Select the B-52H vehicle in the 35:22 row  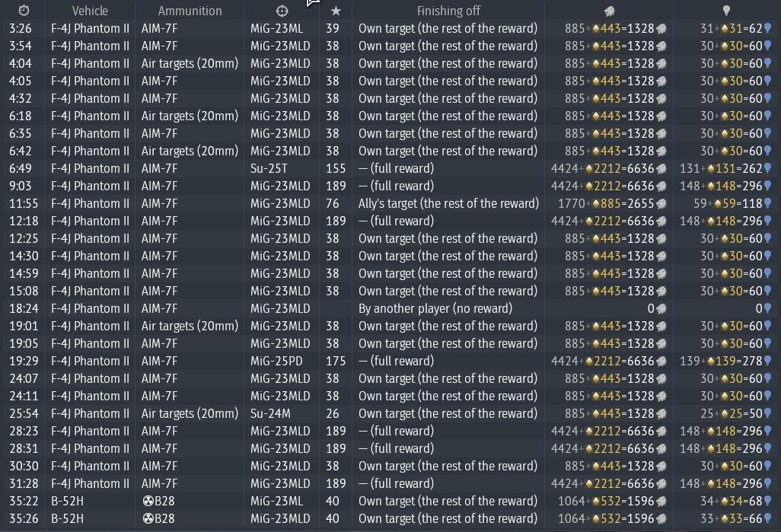click(x=67, y=501)
